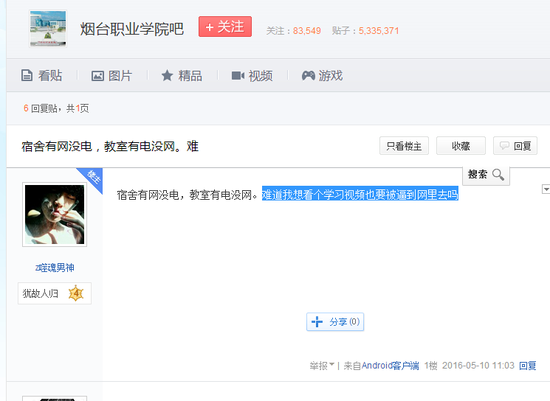
Task: Click the follower count 83,549
Action: (307, 31)
